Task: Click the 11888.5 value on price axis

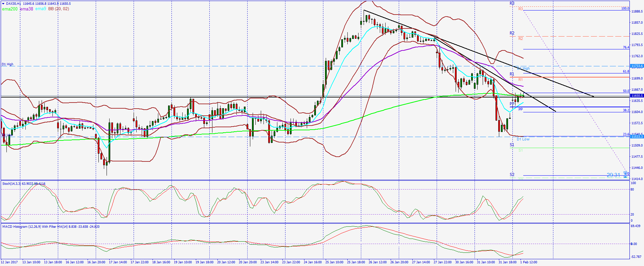Action: click(637, 12)
